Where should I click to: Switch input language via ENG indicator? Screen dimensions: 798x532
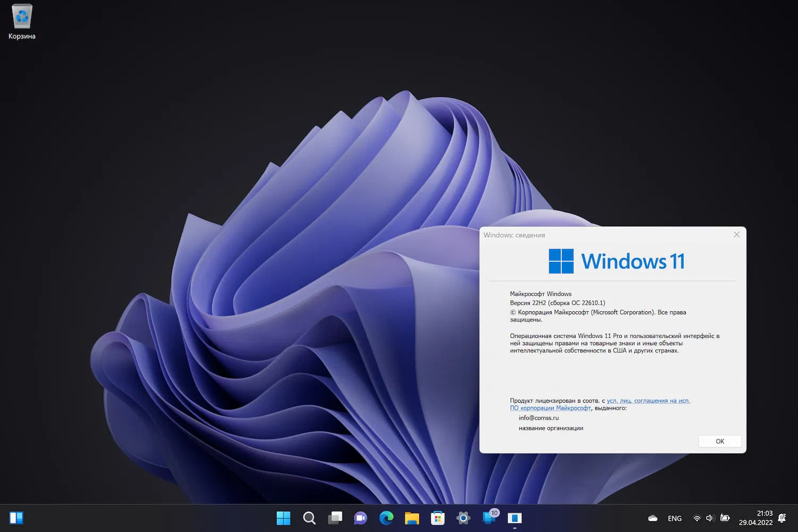tap(675, 518)
